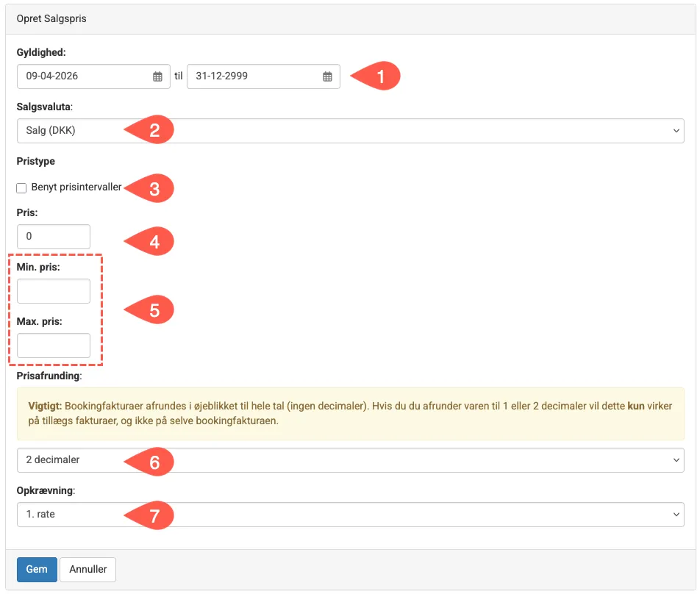Focus the Pris input field
700x594 pixels.
54,237
